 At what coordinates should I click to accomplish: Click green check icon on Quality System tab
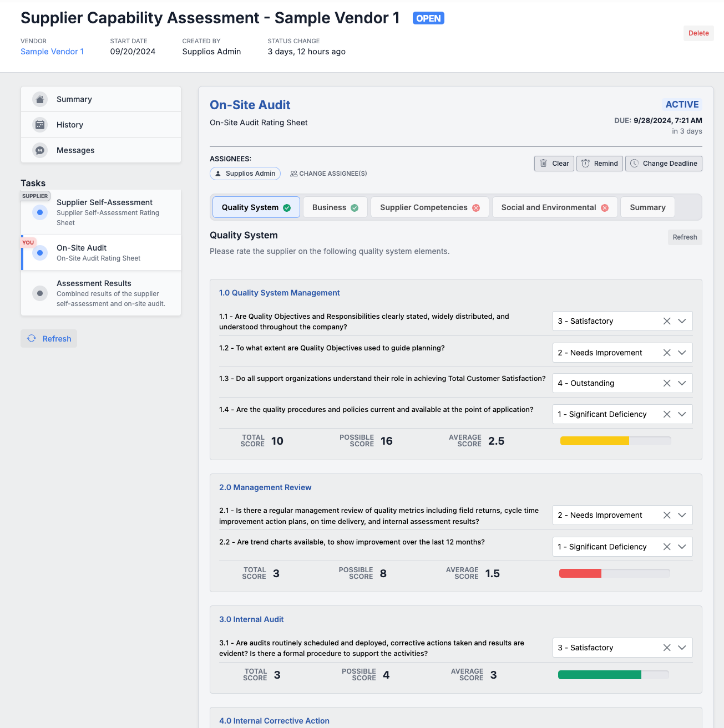[287, 208]
